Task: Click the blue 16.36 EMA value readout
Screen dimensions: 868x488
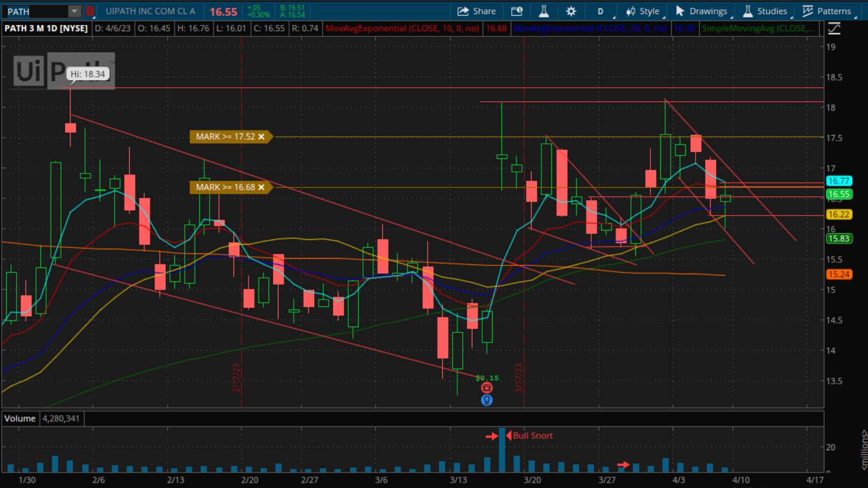Action: tap(684, 28)
